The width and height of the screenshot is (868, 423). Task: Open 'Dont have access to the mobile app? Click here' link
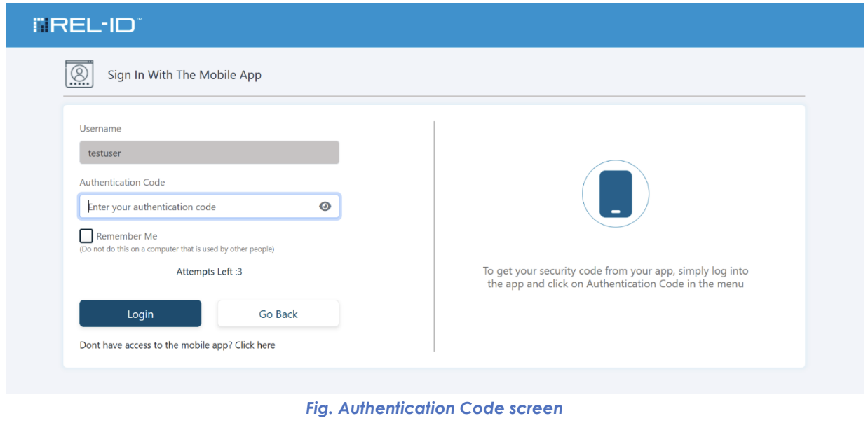pos(177,345)
